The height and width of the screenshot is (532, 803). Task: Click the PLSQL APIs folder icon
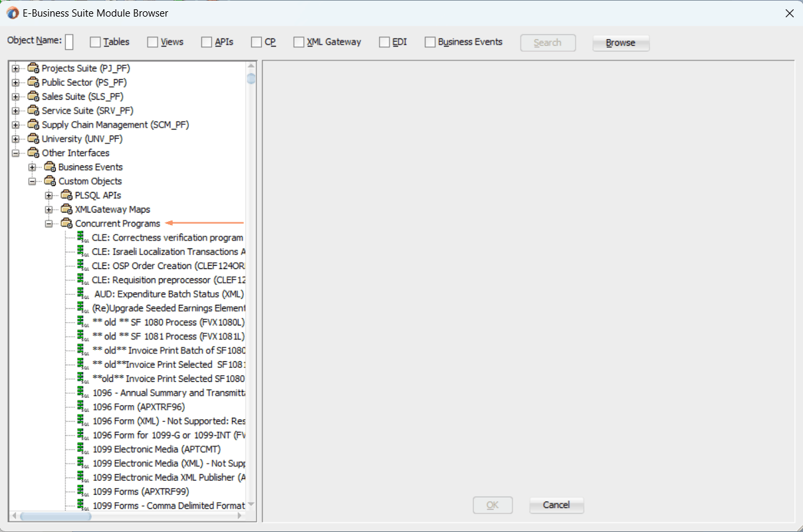[x=66, y=195]
